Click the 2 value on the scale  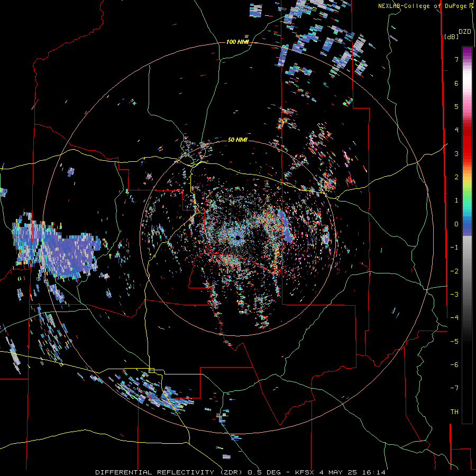tap(456, 177)
